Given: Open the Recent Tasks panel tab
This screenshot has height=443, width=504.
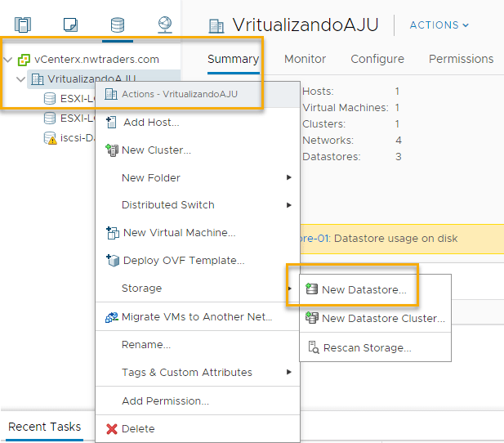Looking at the screenshot, I should 44,427.
